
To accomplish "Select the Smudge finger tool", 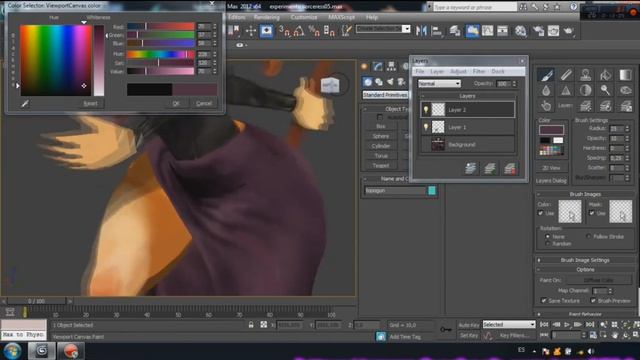I will [x=546, y=106].
